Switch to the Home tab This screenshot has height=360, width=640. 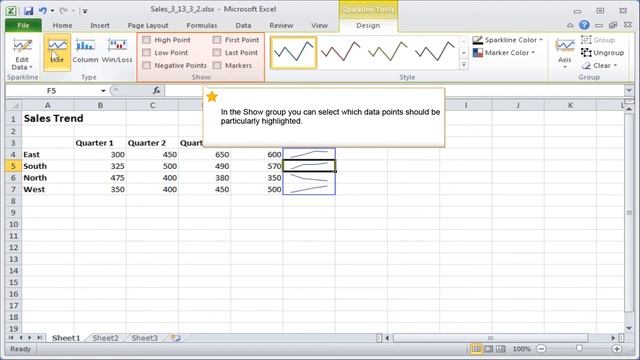click(x=62, y=25)
